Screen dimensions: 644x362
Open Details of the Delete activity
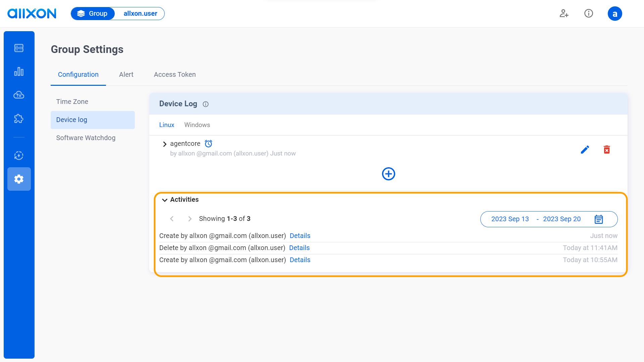tap(299, 248)
